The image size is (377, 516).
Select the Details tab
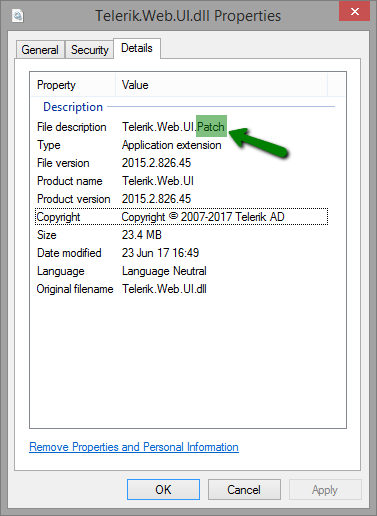137,48
